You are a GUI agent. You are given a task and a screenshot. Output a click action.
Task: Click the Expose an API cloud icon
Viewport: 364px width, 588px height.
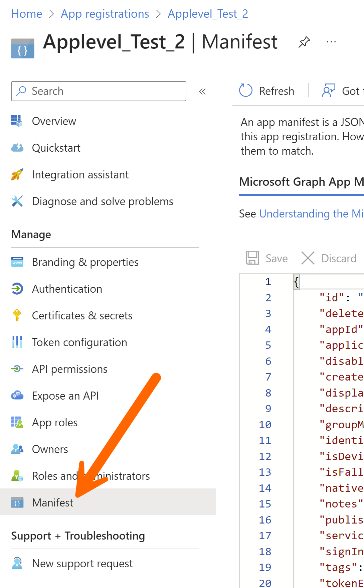tap(17, 396)
